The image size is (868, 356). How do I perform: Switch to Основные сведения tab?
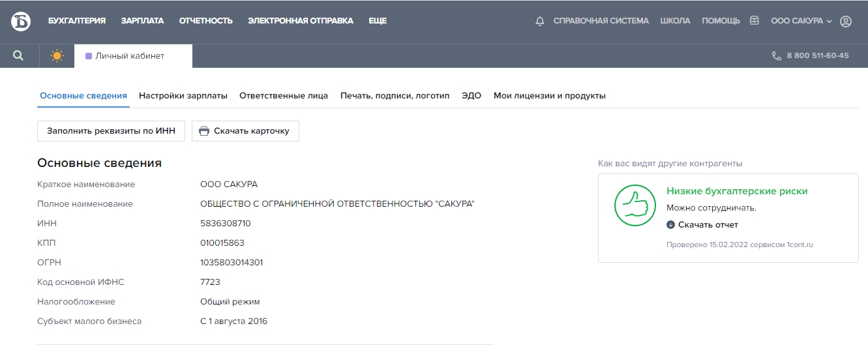83,96
